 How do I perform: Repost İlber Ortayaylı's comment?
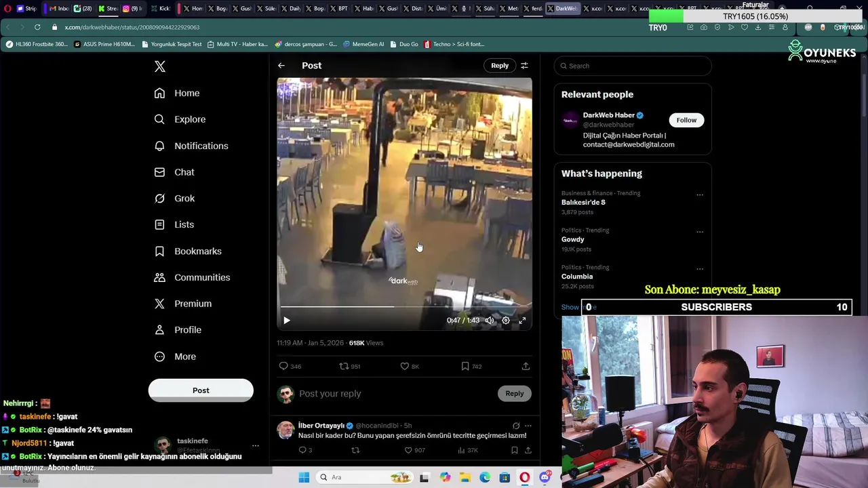click(355, 450)
